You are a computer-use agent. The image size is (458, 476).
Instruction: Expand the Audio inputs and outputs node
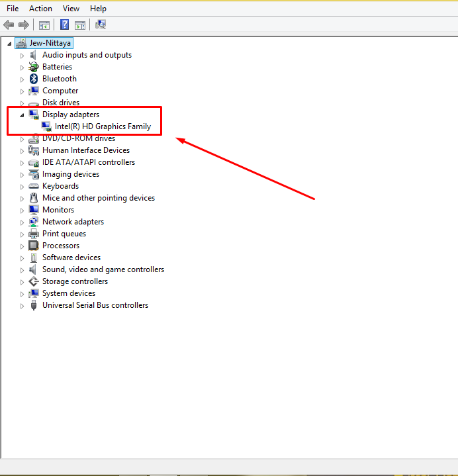click(22, 56)
